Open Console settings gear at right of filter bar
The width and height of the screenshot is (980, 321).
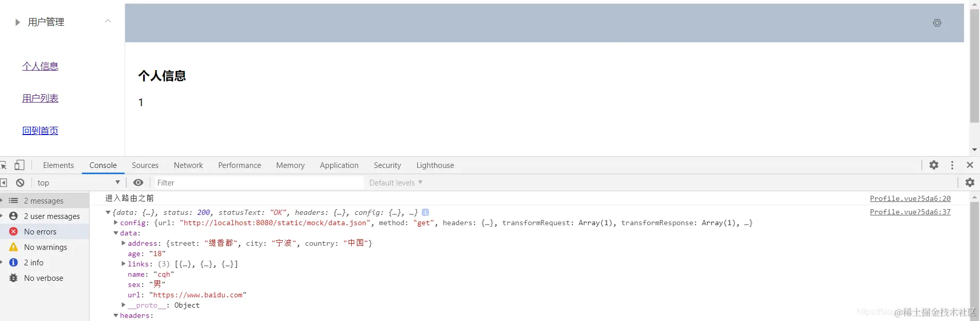(x=970, y=182)
